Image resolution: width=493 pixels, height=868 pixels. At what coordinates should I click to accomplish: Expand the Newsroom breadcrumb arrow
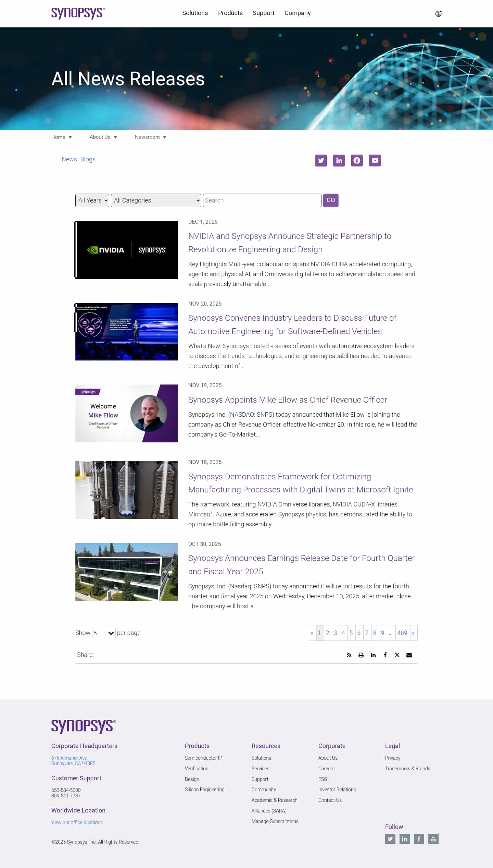click(165, 137)
